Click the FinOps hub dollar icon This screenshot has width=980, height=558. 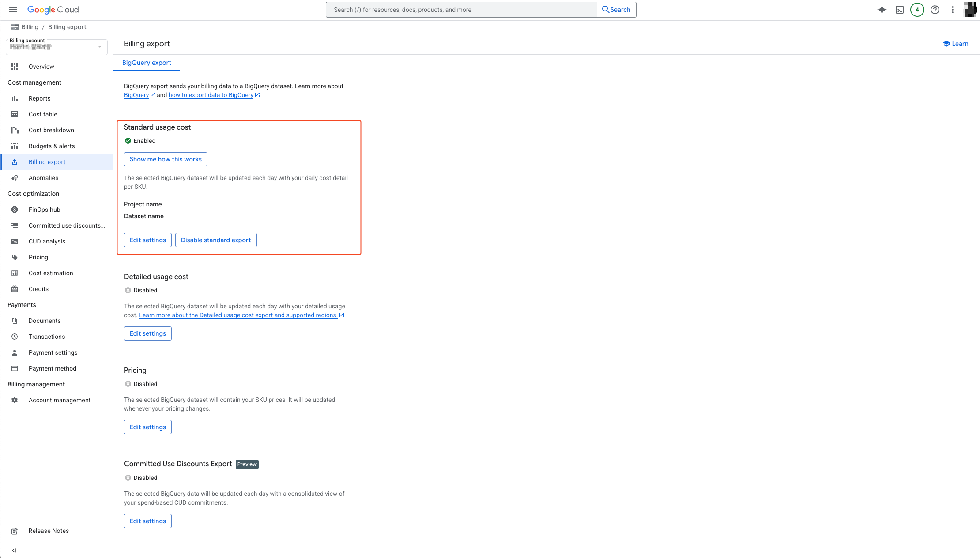15,210
